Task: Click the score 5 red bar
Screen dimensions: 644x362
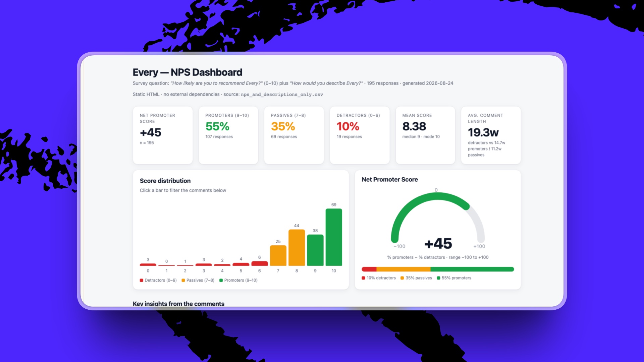Action: click(241, 264)
